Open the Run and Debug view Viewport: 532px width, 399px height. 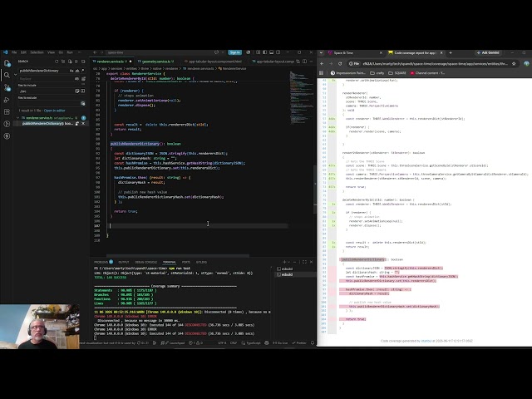(x=7, y=100)
